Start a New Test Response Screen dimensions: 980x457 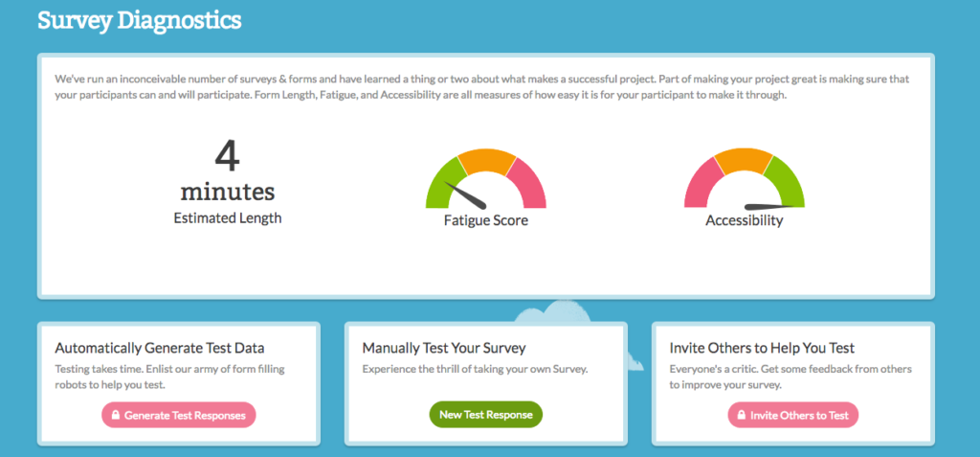(485, 415)
